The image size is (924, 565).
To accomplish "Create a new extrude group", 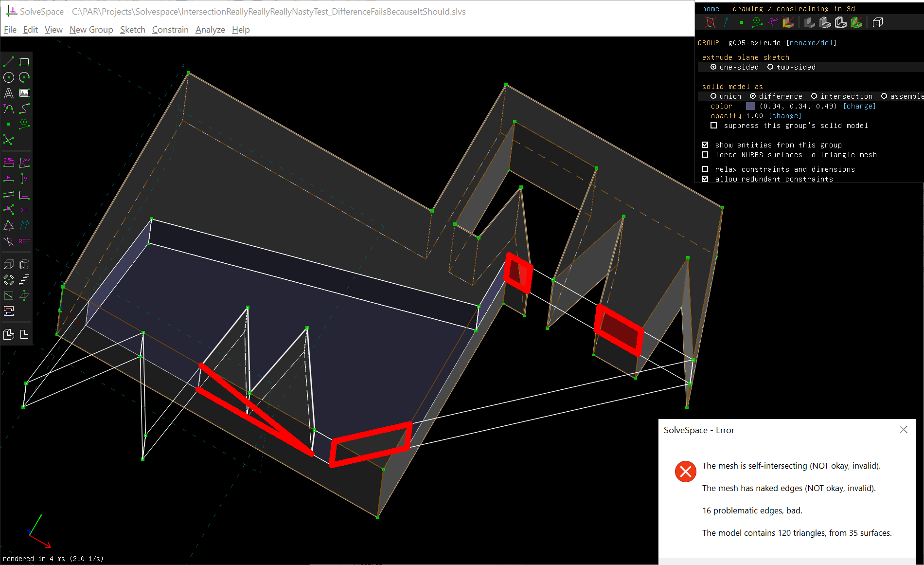I will 9,264.
